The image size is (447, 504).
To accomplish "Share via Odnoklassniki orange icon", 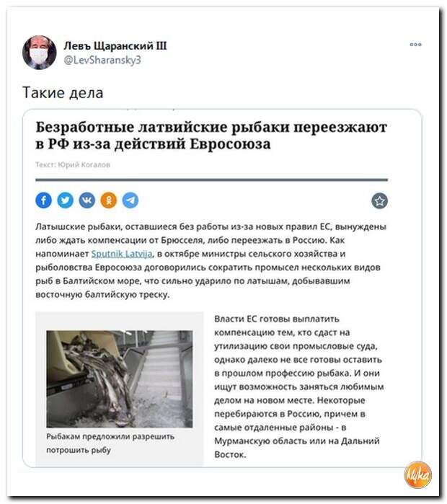I will 109,200.
